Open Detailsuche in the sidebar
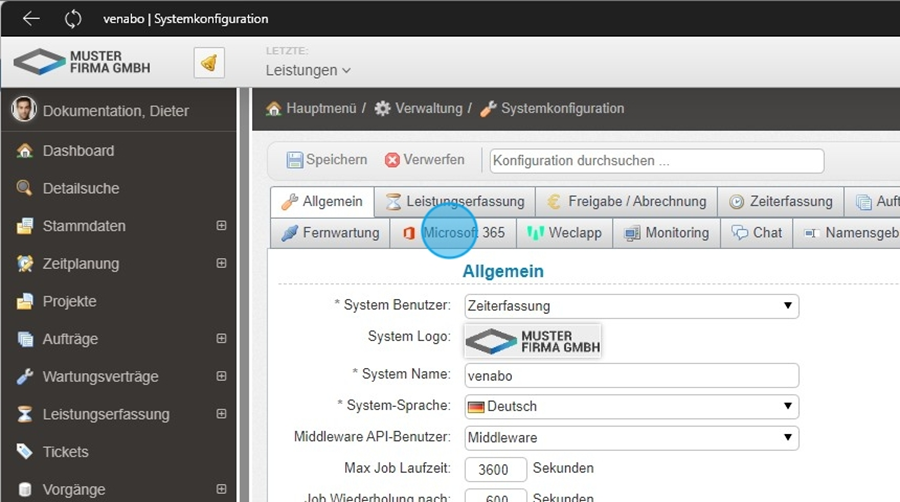Viewport: 900px width, 502px height. pyautogui.click(x=80, y=188)
